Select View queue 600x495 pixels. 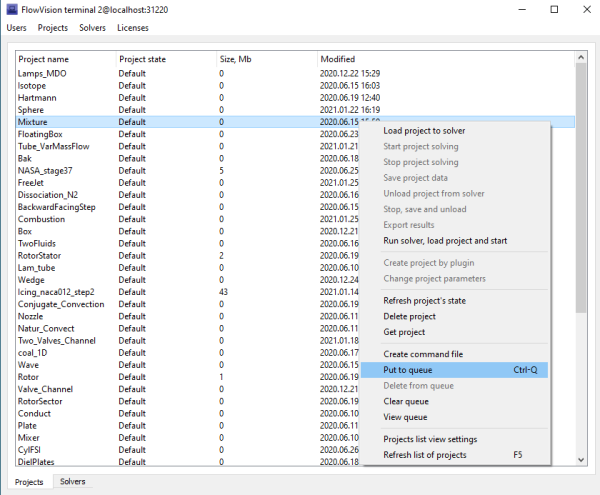[x=405, y=417]
